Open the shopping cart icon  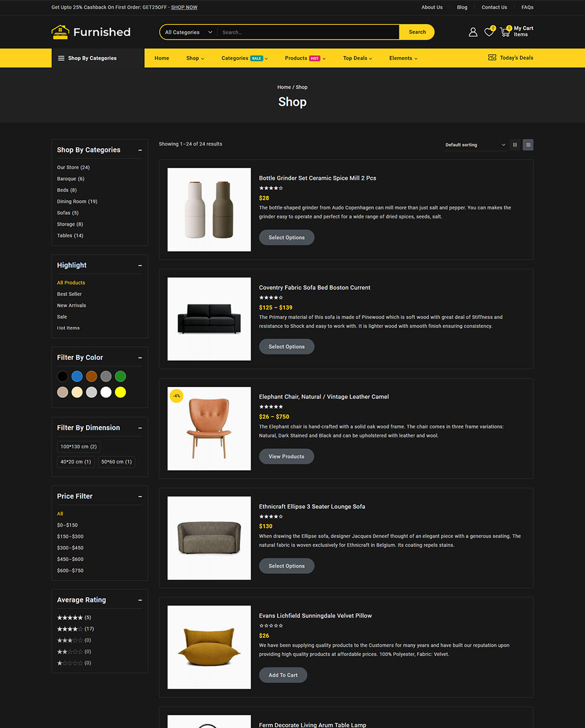[505, 32]
